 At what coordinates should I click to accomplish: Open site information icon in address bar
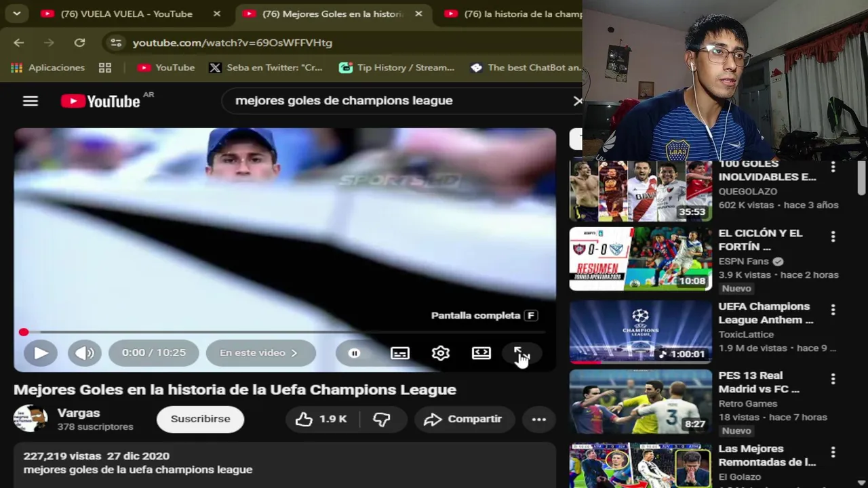coord(116,43)
